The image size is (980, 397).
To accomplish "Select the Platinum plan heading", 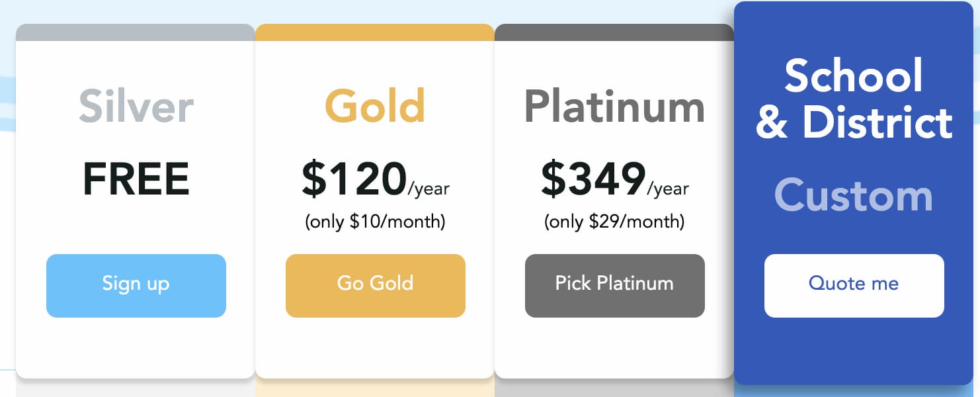I will coord(615,107).
